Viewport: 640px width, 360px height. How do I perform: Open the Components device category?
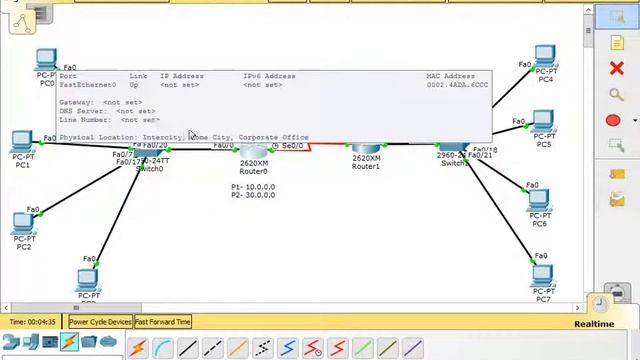click(50, 342)
